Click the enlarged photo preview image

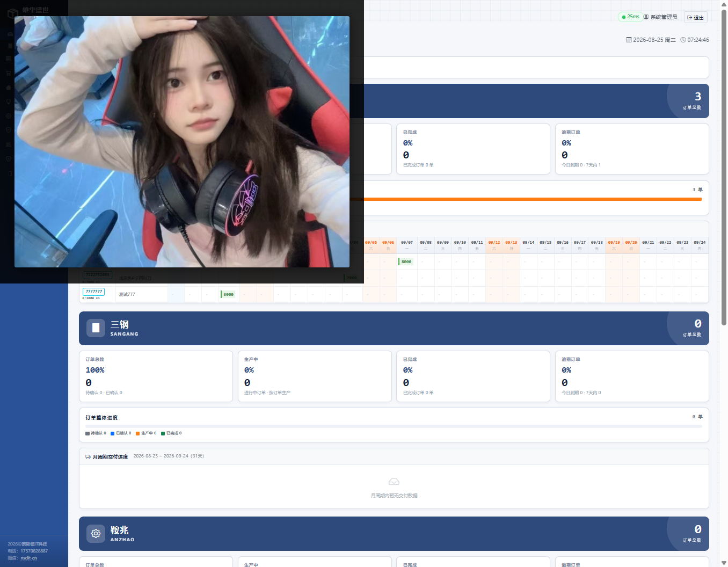pos(182,142)
